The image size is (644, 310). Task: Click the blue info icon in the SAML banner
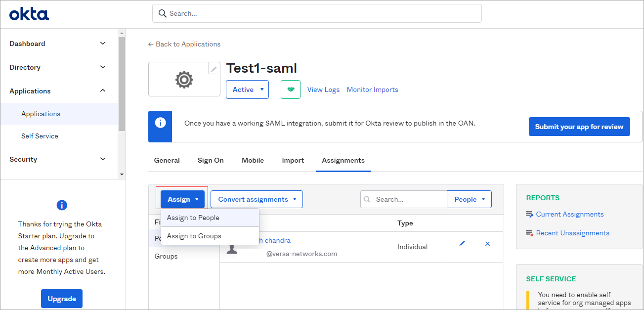point(160,124)
